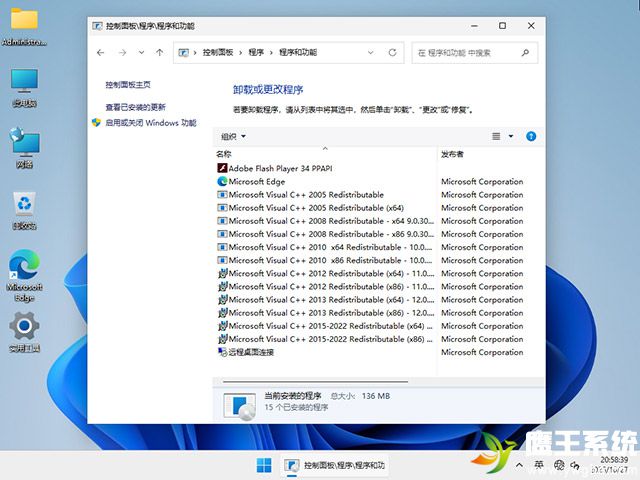The height and width of the screenshot is (480, 640).
Task: Click the horizontal scrollbar of program list
Action: point(315,382)
